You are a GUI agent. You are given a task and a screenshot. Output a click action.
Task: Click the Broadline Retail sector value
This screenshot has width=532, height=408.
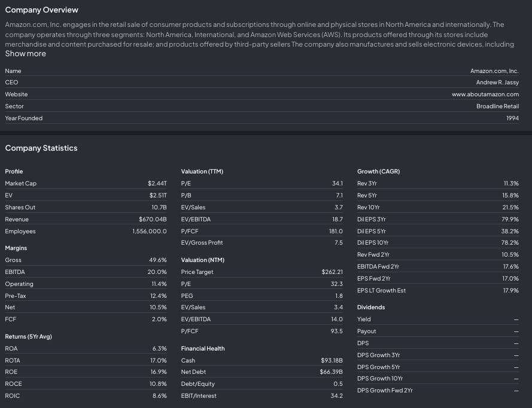497,106
